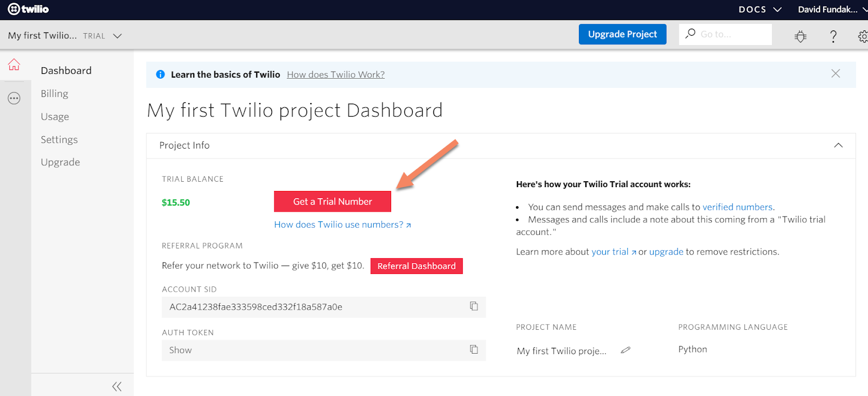Click the search magnifier icon
The height and width of the screenshot is (396, 868).
(690, 34)
